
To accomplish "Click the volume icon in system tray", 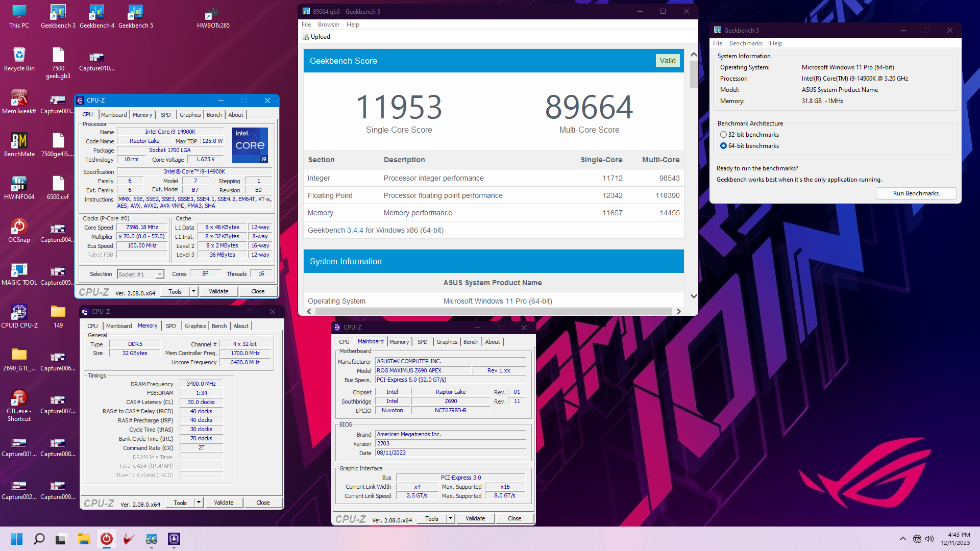I will pyautogui.click(x=929, y=539).
